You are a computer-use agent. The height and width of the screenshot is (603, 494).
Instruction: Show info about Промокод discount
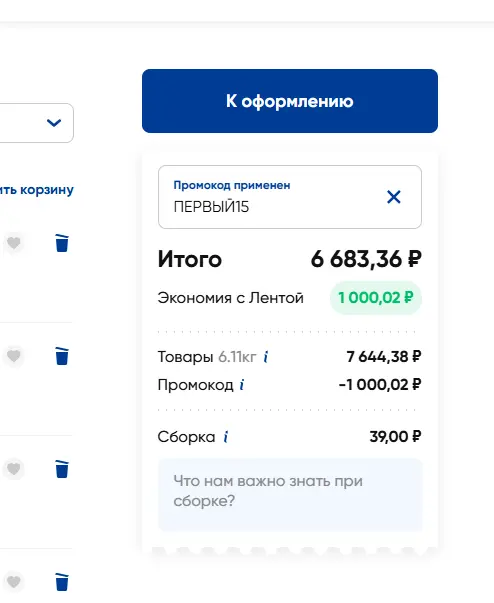click(241, 385)
